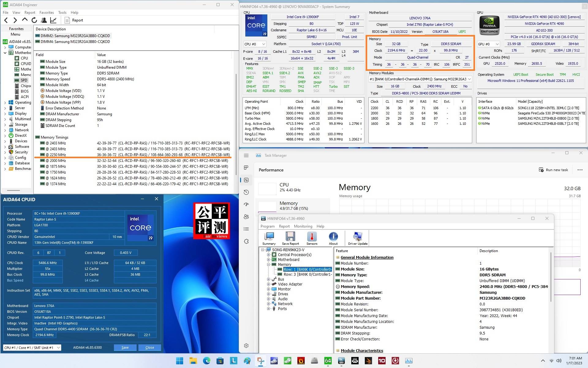Viewport: 588px width, 368px height.
Task: Click Run new task button
Action: click(553, 170)
